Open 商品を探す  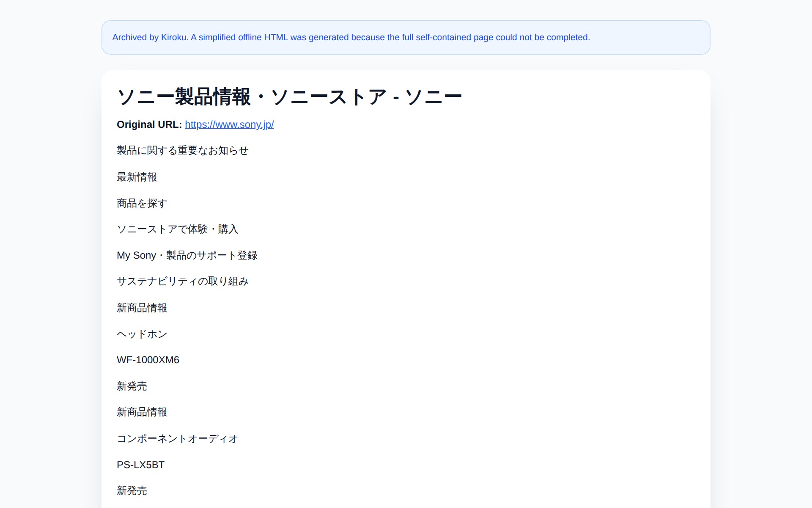pos(142,203)
